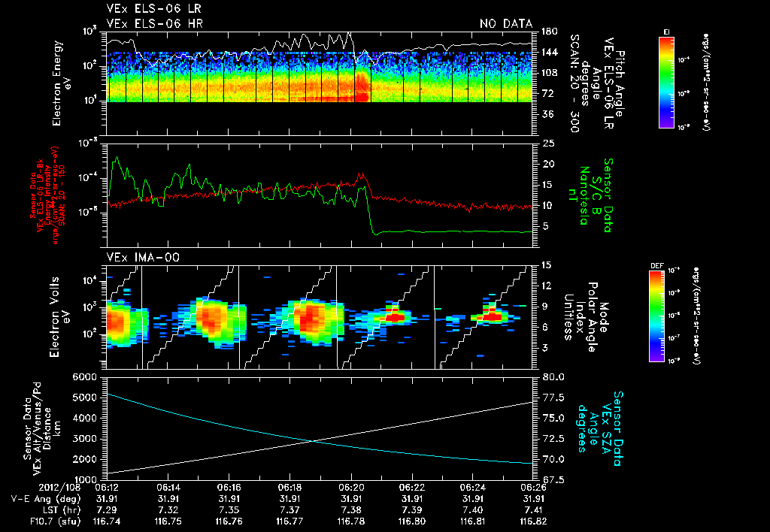Click the 5000 altitude tick label

pyautogui.click(x=84, y=397)
